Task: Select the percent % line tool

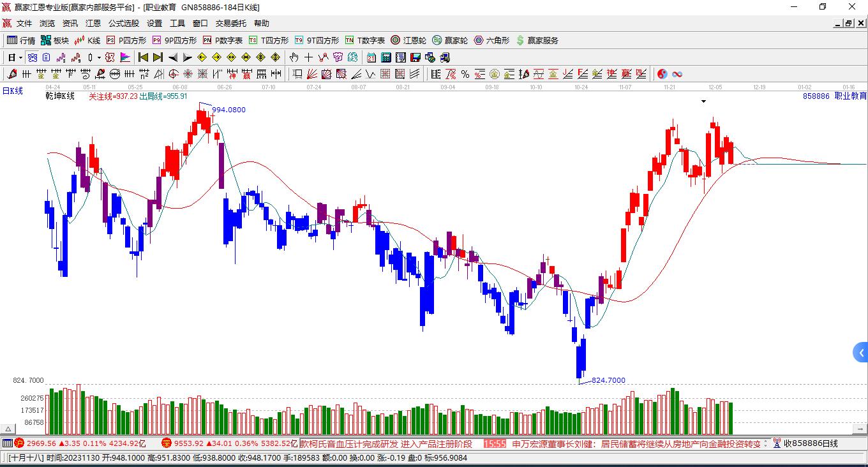Action: point(465,74)
